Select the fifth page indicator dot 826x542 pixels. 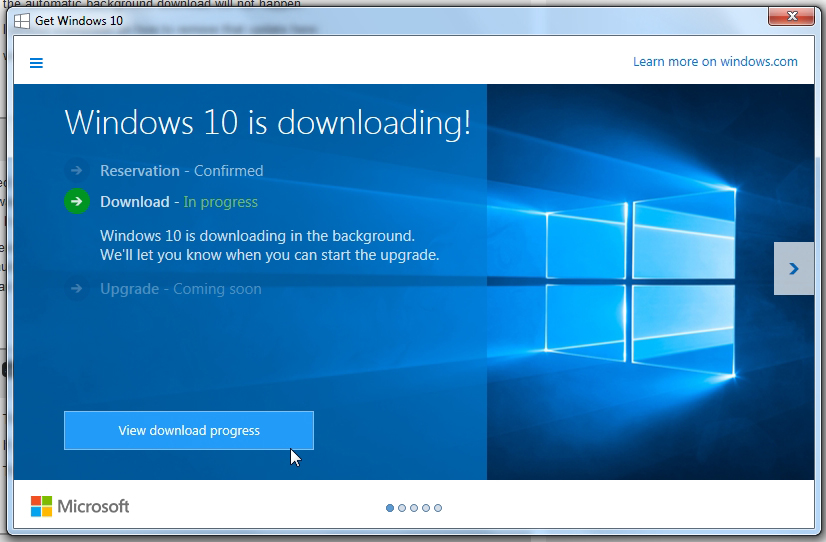[x=438, y=508]
